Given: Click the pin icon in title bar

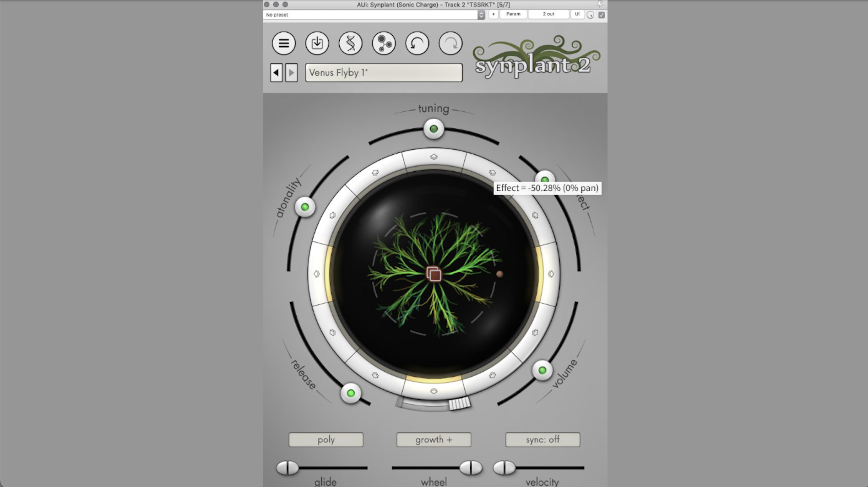Looking at the screenshot, I should coord(600,4).
